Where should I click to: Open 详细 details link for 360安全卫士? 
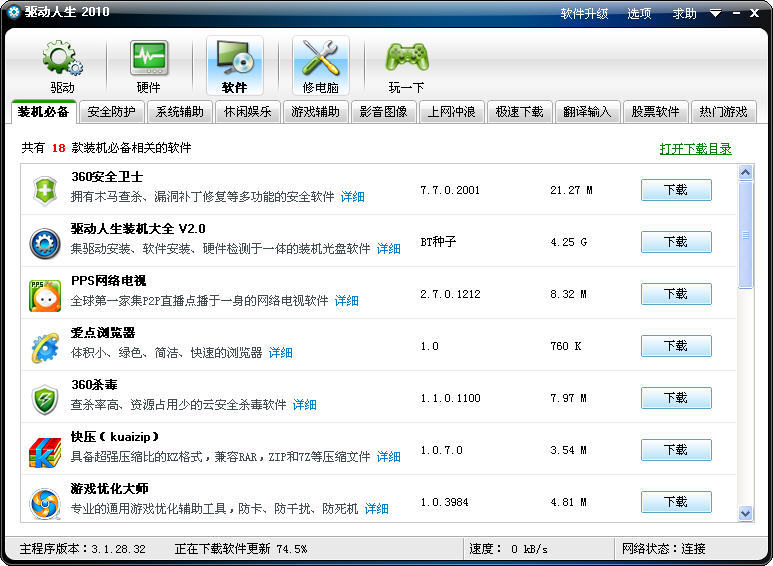pos(352,197)
